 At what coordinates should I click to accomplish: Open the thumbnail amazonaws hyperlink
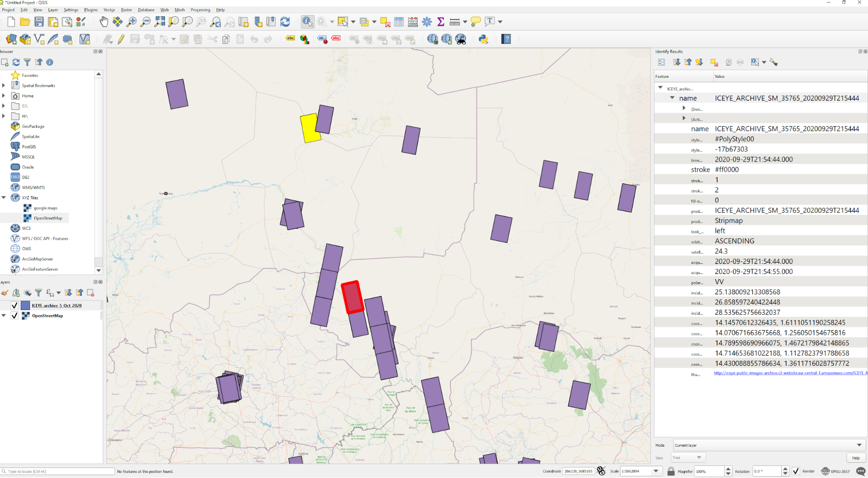point(790,373)
